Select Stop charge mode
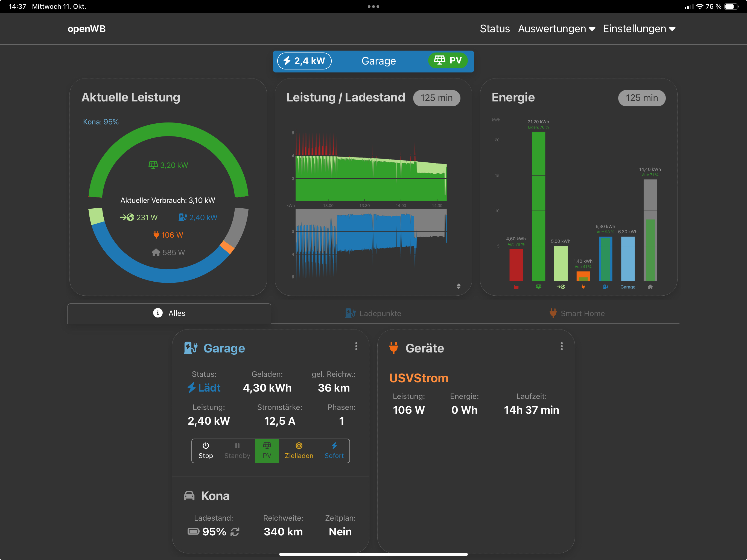 tap(206, 451)
